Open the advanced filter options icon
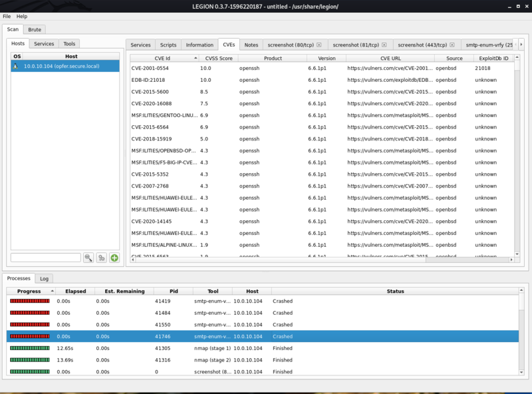Viewport: 532px width, 394px height. (x=102, y=258)
